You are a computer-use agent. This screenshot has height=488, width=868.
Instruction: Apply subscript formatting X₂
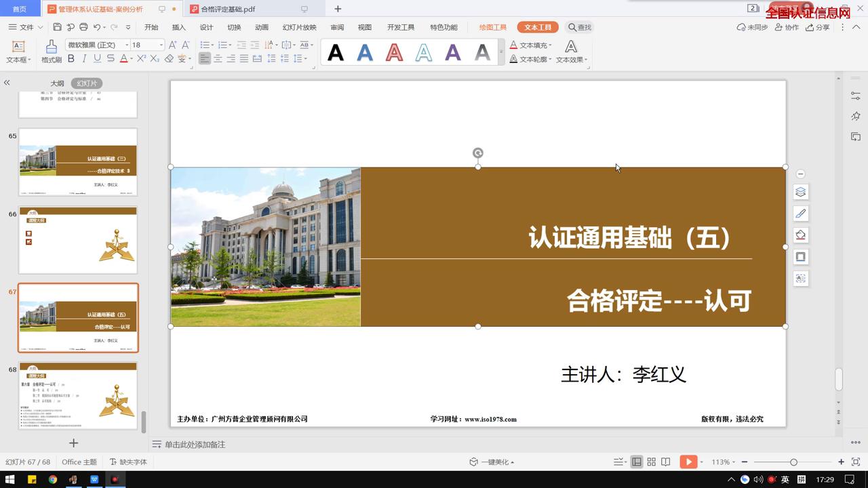click(x=155, y=59)
